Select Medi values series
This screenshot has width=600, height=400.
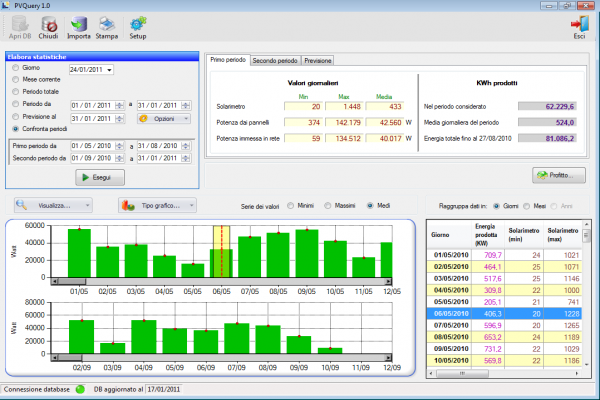(370, 206)
